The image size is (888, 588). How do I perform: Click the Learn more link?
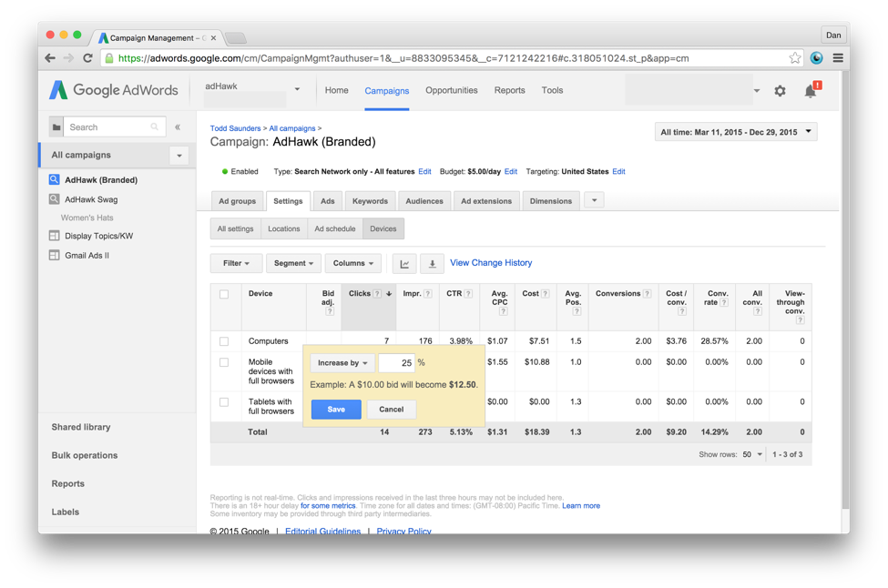pyautogui.click(x=581, y=506)
